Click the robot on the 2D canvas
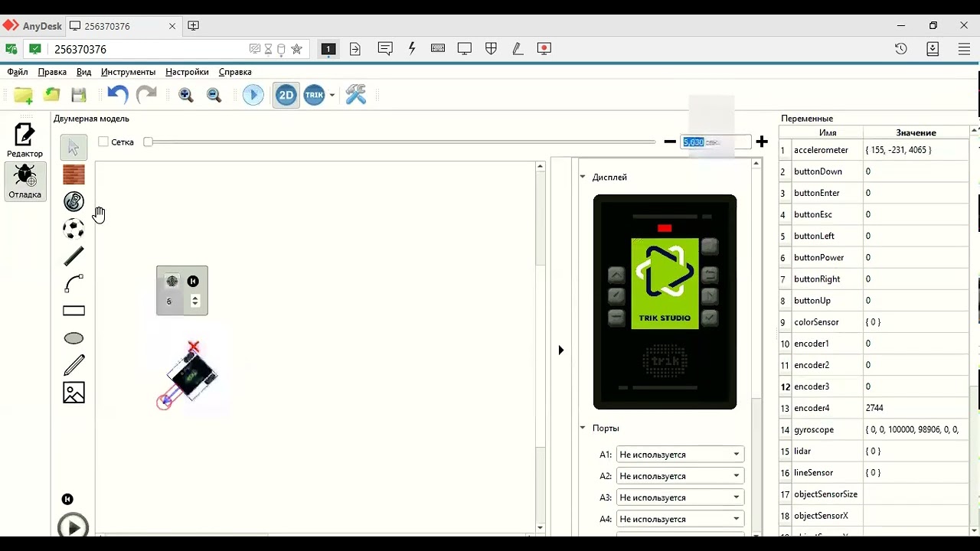The width and height of the screenshot is (980, 551). click(191, 375)
